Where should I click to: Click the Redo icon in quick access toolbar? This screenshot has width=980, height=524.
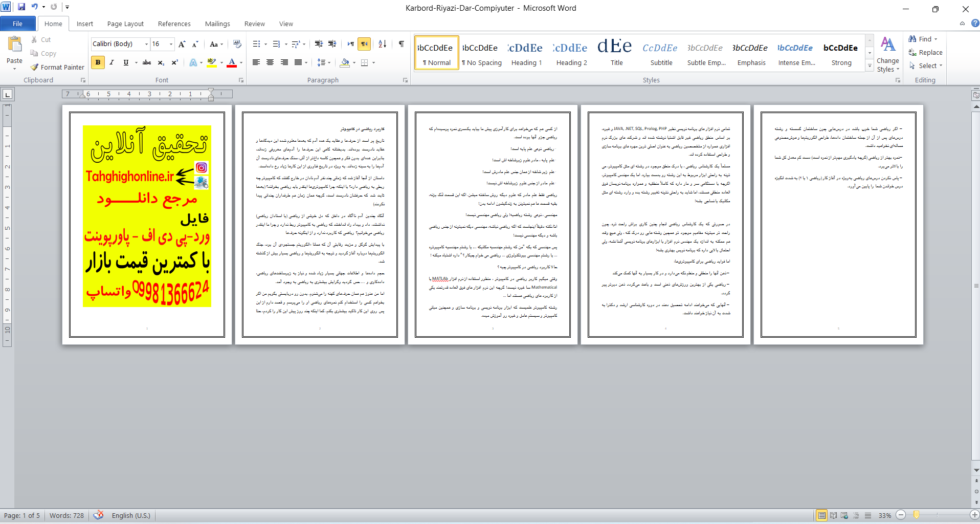click(x=54, y=7)
